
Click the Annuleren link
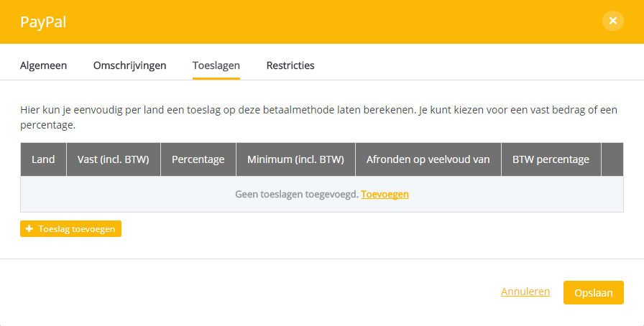525,292
